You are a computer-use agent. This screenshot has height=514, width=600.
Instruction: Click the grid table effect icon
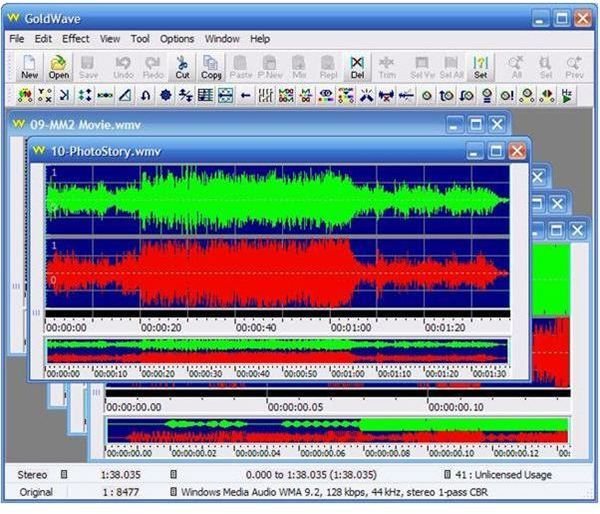coord(205,95)
